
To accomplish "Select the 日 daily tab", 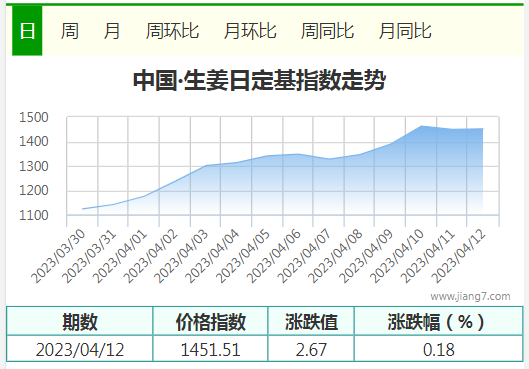I will tap(27, 31).
